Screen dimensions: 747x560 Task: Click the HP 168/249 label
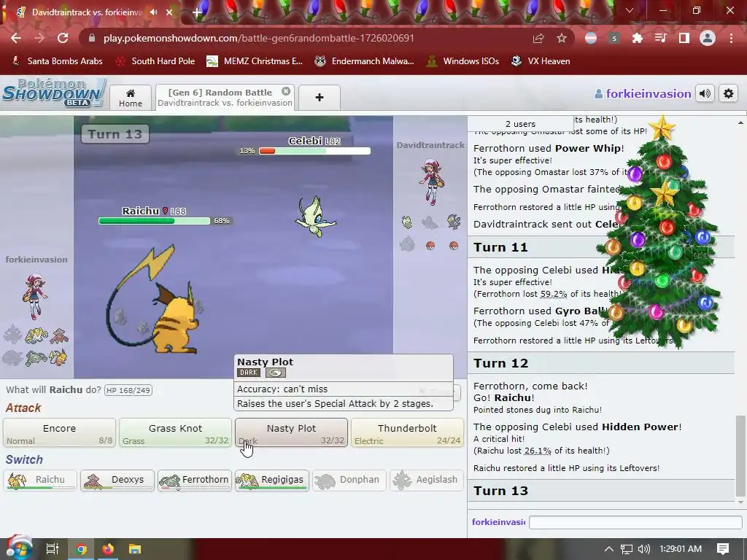click(x=128, y=391)
